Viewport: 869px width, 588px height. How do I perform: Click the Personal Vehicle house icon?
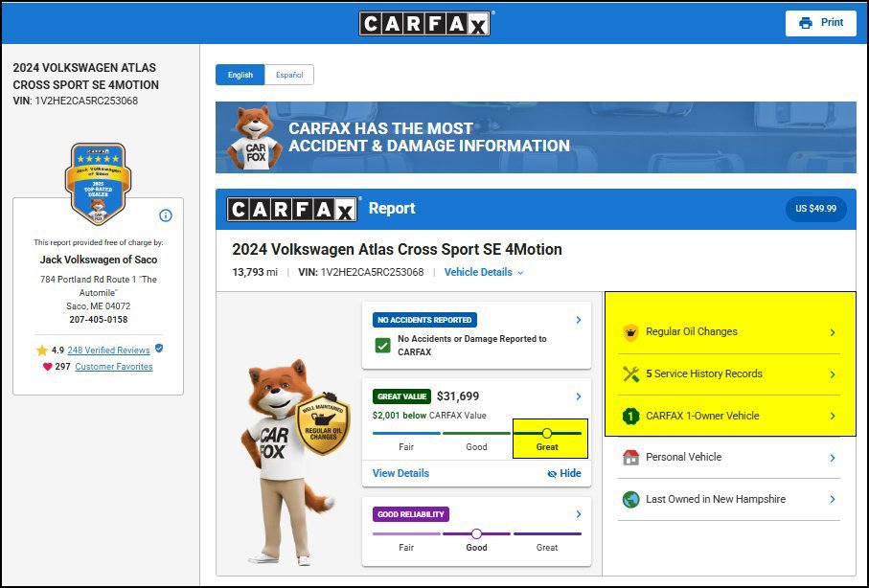pyautogui.click(x=630, y=457)
